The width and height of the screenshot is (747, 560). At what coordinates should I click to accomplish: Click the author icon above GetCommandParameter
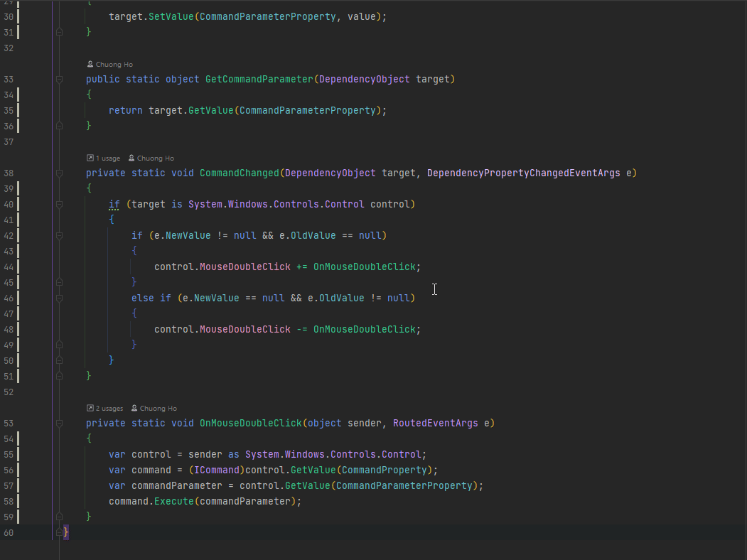(x=90, y=65)
